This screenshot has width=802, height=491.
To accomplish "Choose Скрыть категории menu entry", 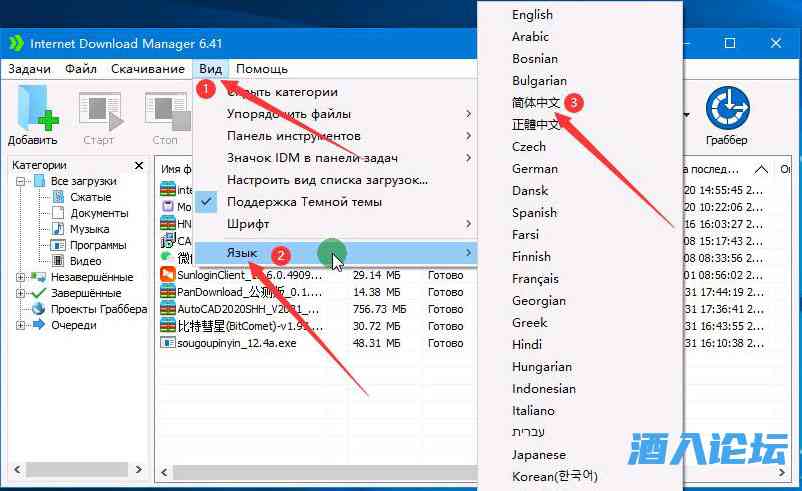I will [x=335, y=92].
